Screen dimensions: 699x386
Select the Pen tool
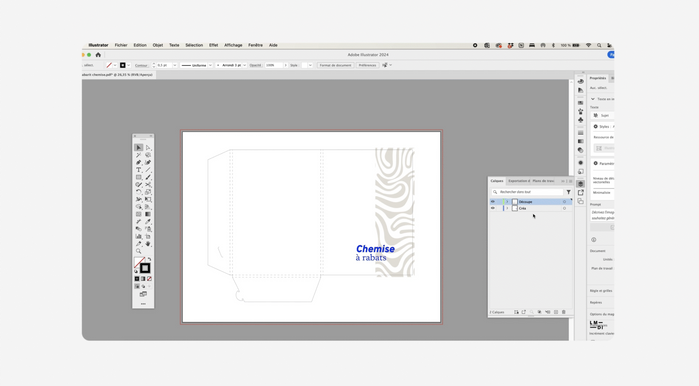[139, 162]
